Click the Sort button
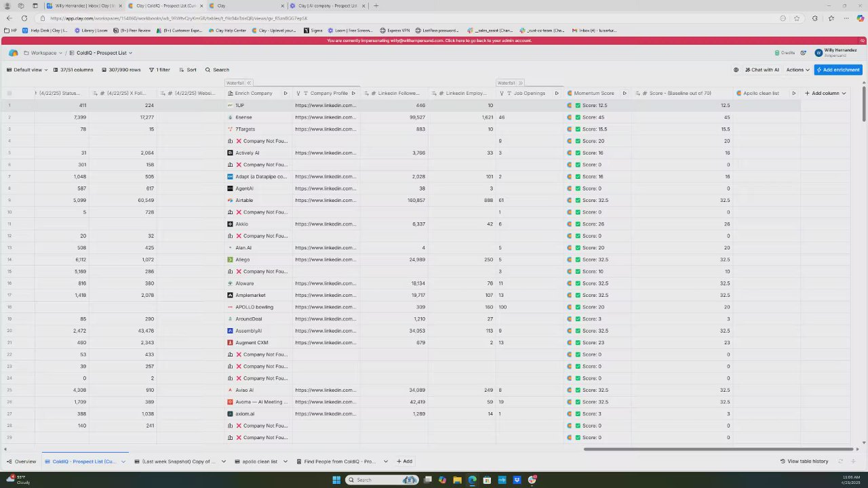 [188, 70]
